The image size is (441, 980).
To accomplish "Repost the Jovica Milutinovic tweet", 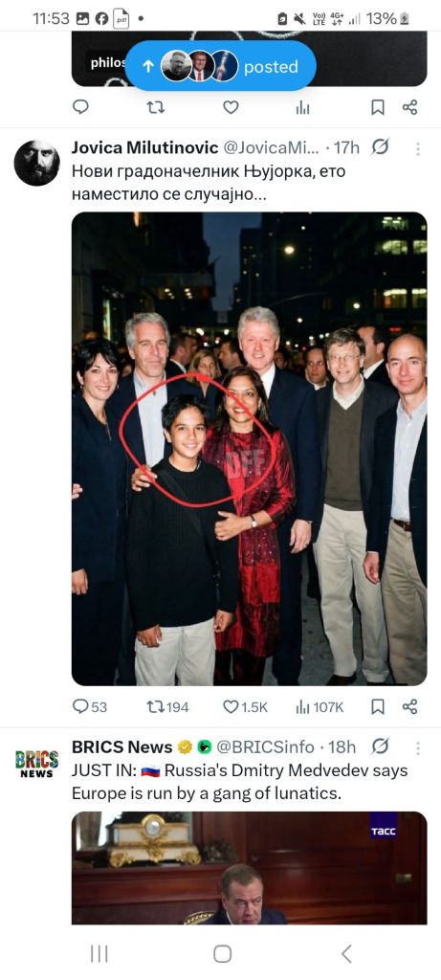I will [166, 707].
